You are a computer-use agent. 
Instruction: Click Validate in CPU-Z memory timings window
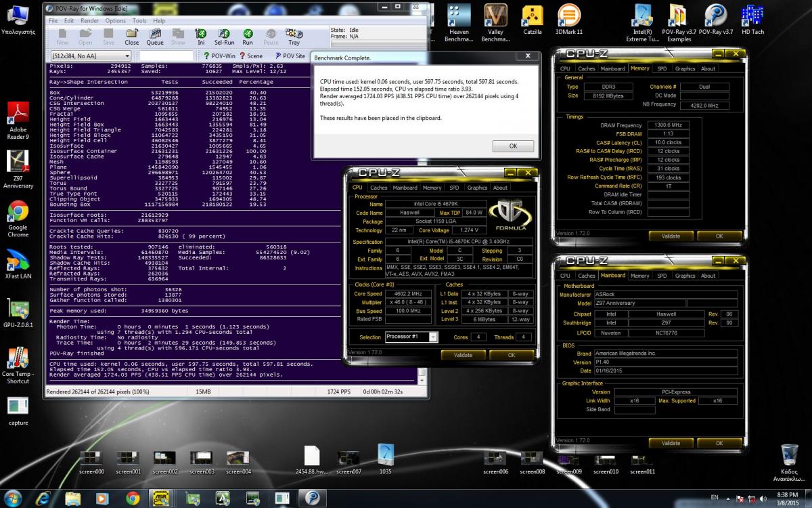coord(671,236)
